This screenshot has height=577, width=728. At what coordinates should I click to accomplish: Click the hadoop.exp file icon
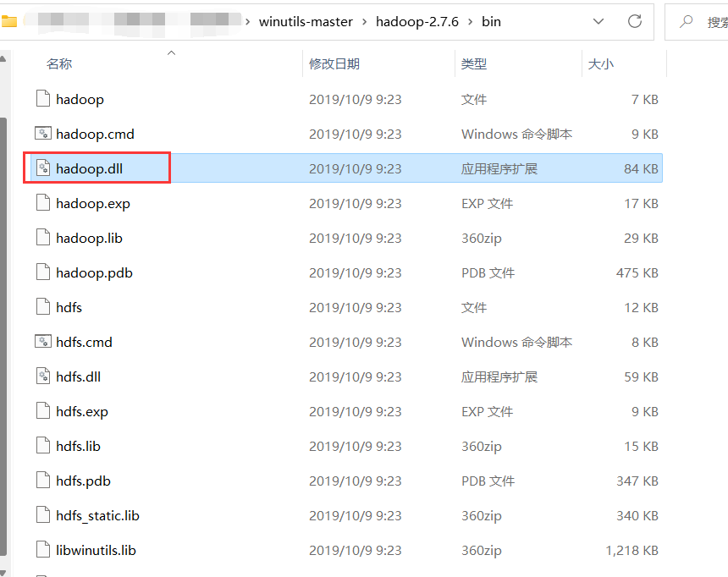tap(43, 203)
